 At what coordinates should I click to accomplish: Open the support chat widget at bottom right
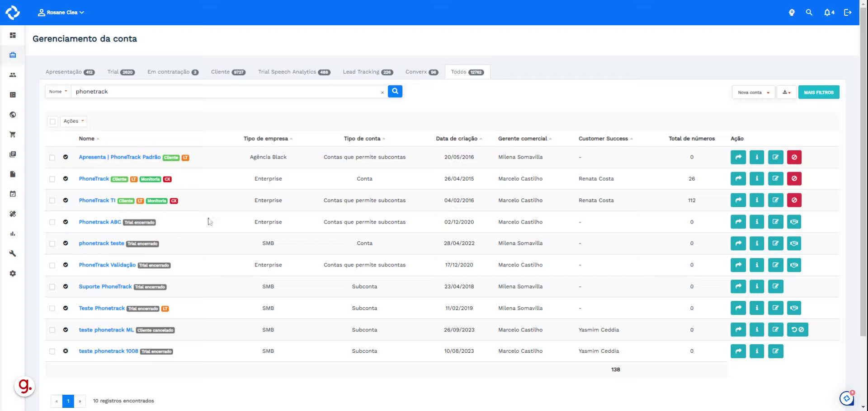(847, 398)
